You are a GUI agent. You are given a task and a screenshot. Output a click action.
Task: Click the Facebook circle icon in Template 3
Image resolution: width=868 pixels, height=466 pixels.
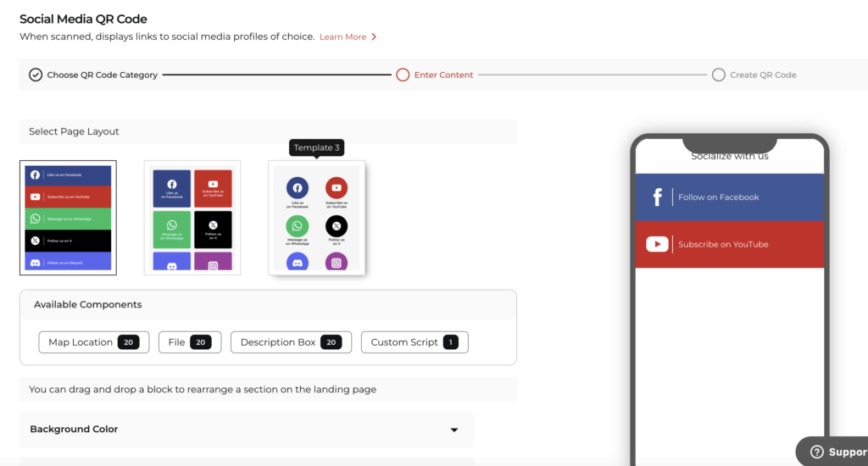pos(298,187)
